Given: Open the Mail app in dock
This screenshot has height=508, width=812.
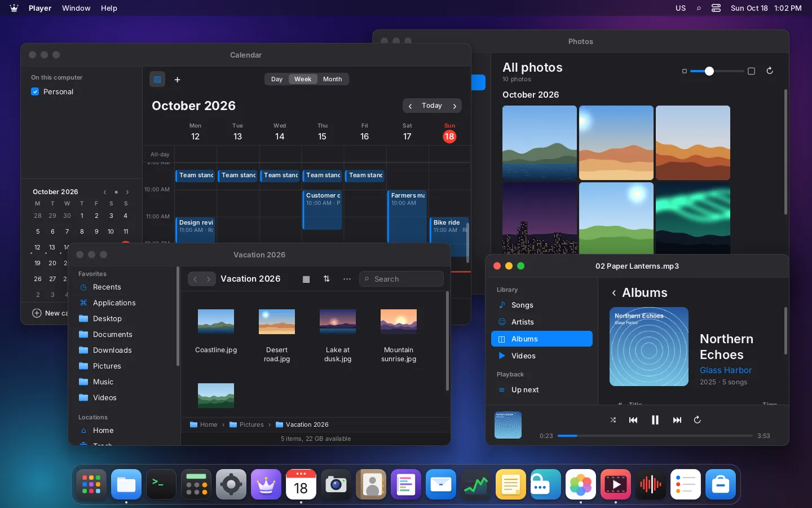Looking at the screenshot, I should coord(441,484).
